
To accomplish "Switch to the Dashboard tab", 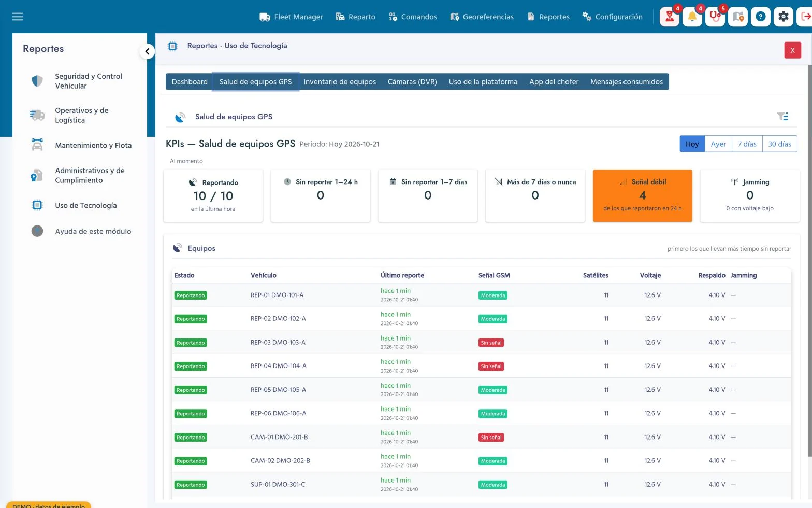I will [190, 82].
